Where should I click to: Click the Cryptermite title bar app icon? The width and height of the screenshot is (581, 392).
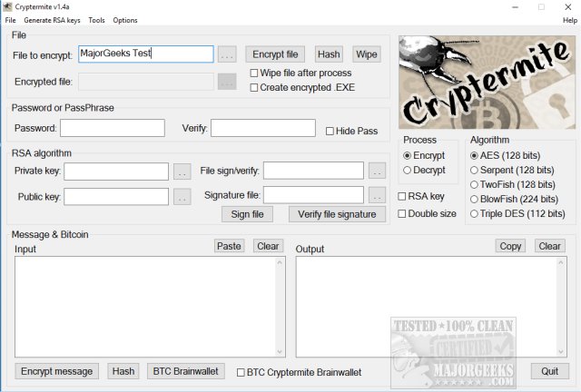pyautogui.click(x=7, y=6)
